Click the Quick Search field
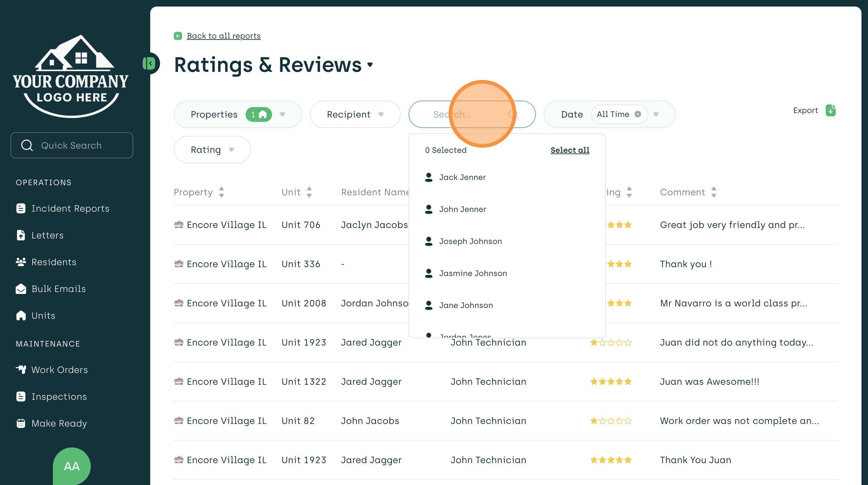Viewport: 868px width, 485px height. click(72, 145)
